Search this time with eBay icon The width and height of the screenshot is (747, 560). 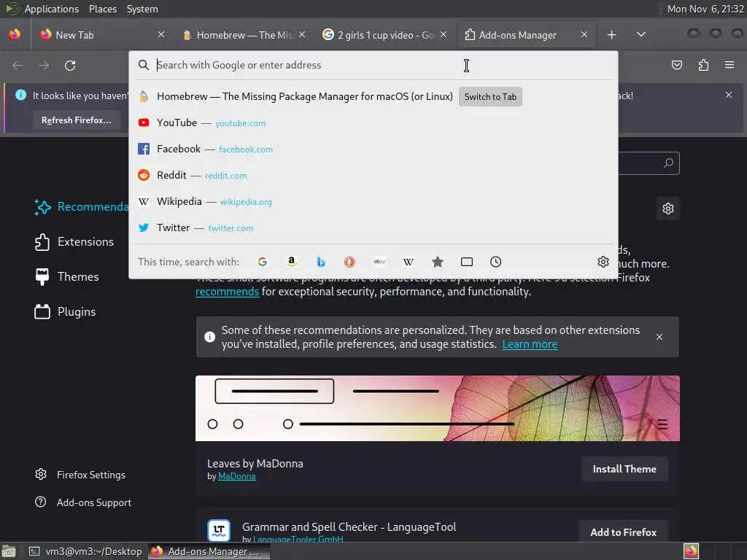[379, 262]
